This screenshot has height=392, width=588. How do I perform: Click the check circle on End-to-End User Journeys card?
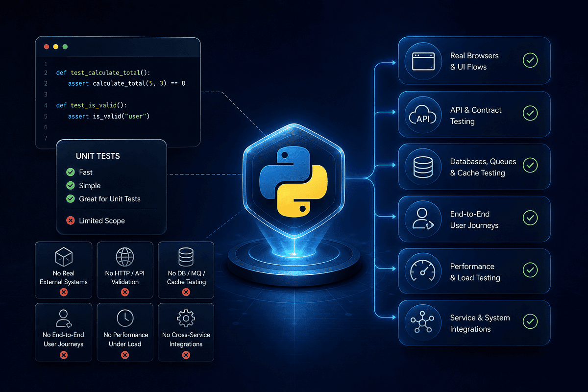click(x=530, y=218)
